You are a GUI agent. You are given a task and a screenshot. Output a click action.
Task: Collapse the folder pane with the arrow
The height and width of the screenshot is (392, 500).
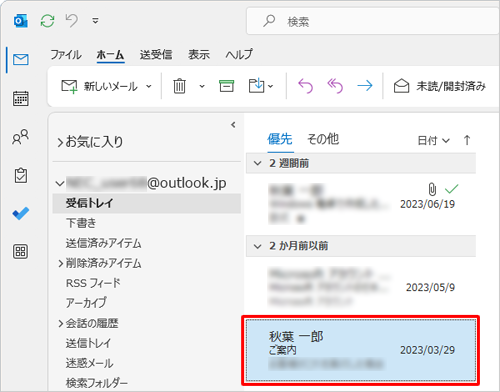pos(233,125)
